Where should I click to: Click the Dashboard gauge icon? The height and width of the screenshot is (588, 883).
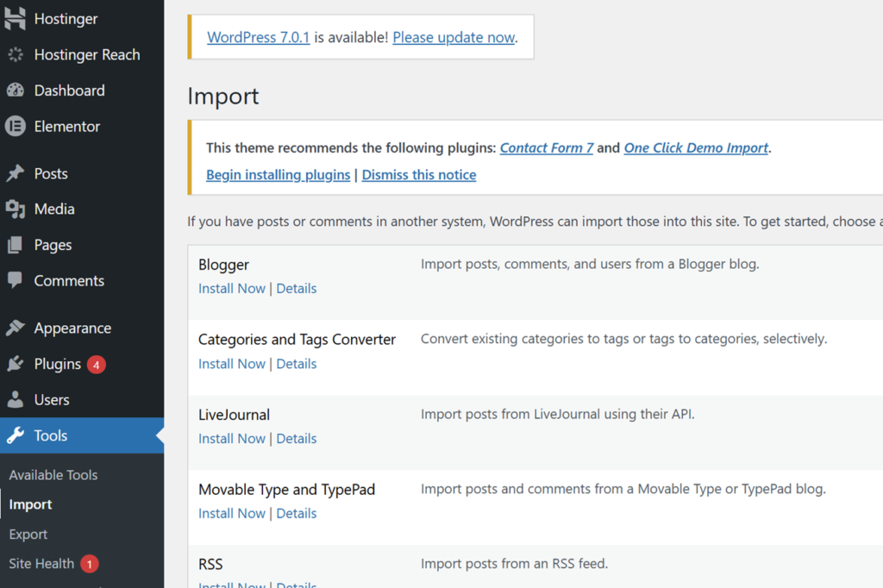click(x=16, y=91)
